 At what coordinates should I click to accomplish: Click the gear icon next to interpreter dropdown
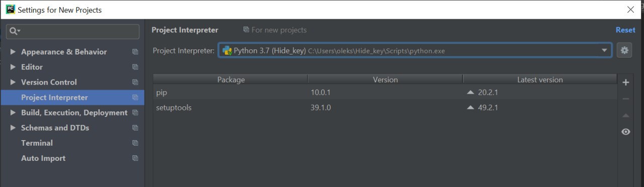[624, 50]
